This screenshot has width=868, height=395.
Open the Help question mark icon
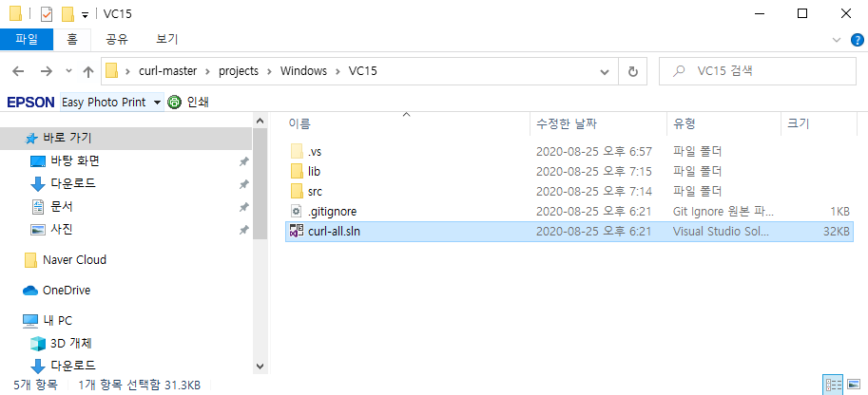(858, 40)
